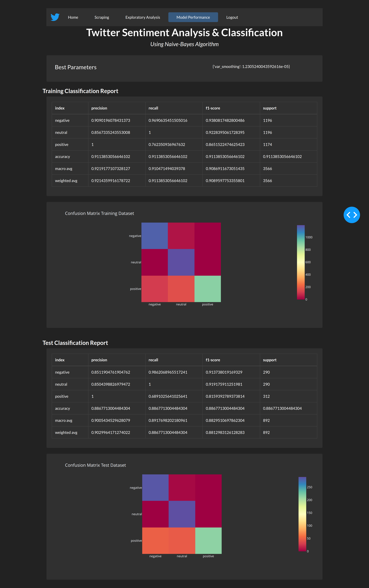369x588 pixels.
Task: Click the weighted avg row in training table
Action: pos(66,181)
